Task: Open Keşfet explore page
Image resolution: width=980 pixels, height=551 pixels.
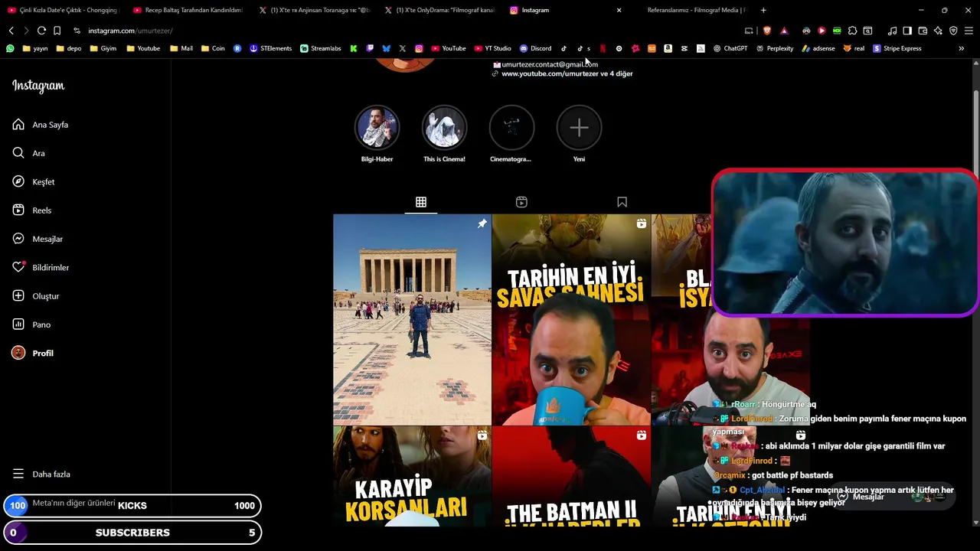Action: (33, 181)
